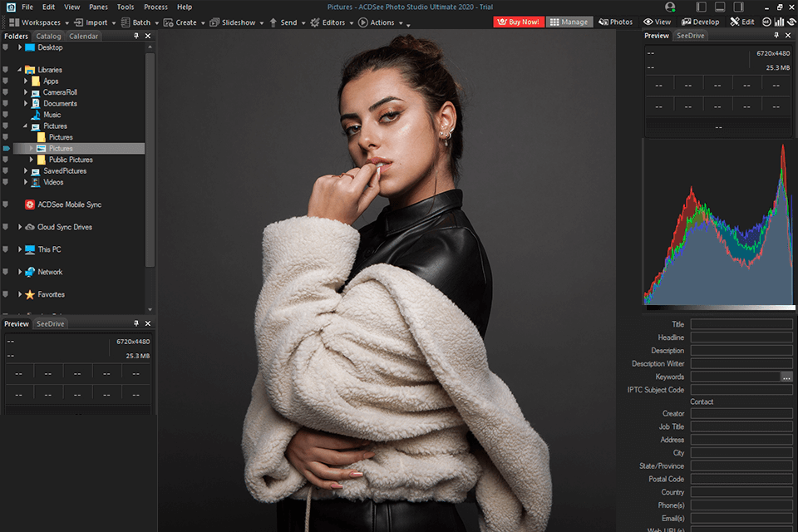Pin the lower-left Preview pane
The image size is (798, 532).
[135, 323]
